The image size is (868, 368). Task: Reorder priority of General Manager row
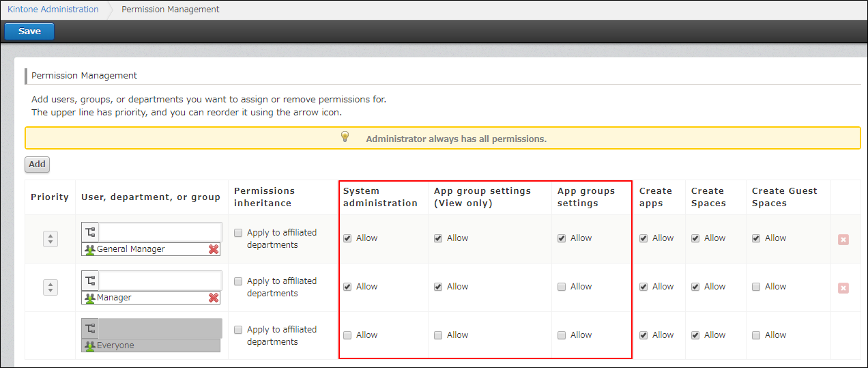click(x=50, y=239)
